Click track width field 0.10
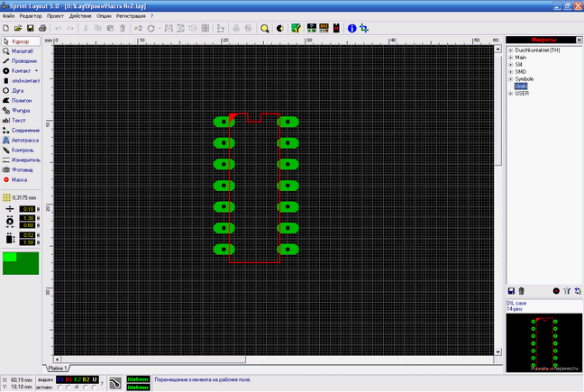Viewport: 584px width, 392px height. coord(27,209)
